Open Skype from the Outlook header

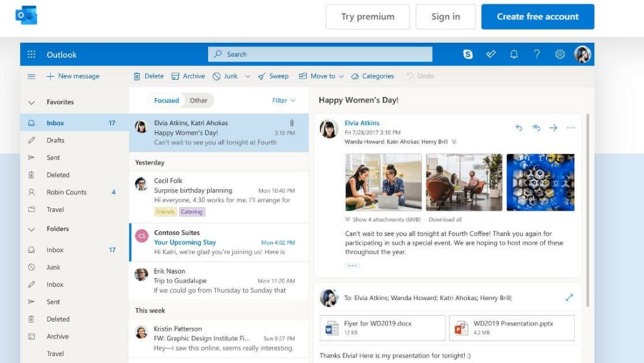(467, 54)
